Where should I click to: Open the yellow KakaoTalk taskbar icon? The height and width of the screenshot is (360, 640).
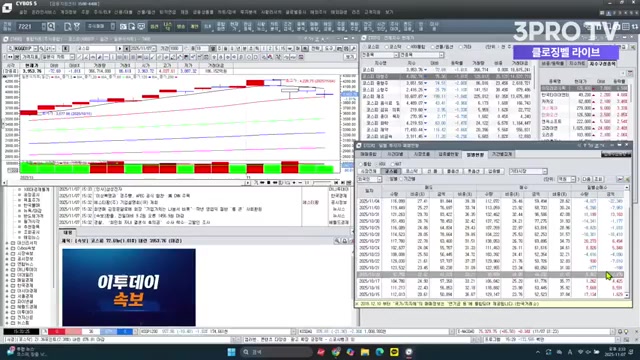point(394,352)
